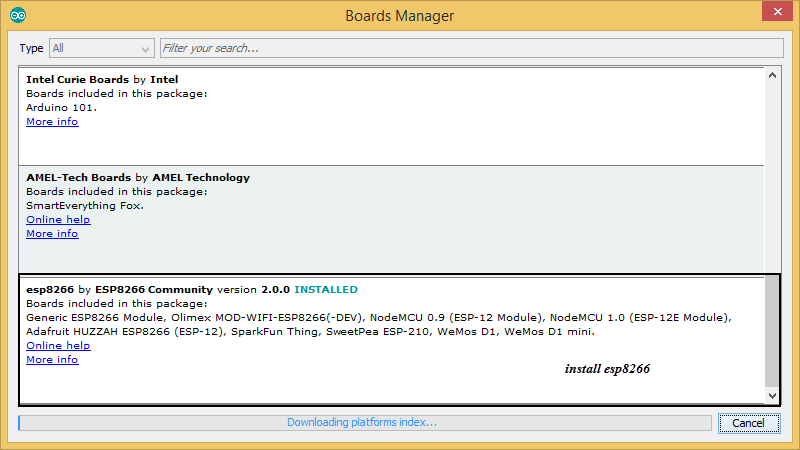The image size is (800, 450).
Task: Select the AMEL-Tech Boards by AMEL Technology heading
Action: pyautogui.click(x=138, y=178)
